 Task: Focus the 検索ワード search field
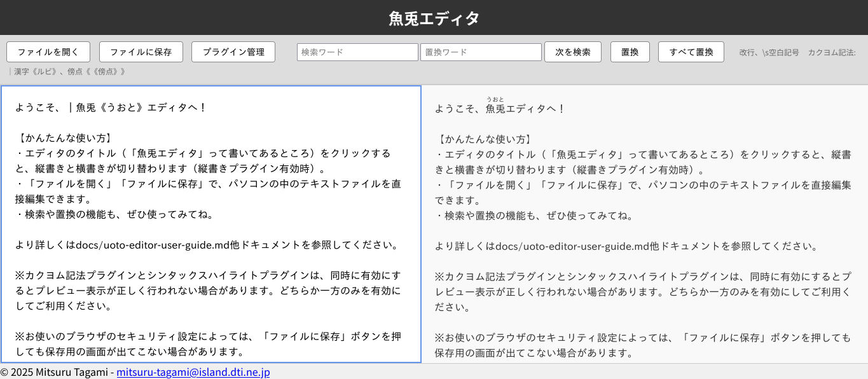(357, 52)
